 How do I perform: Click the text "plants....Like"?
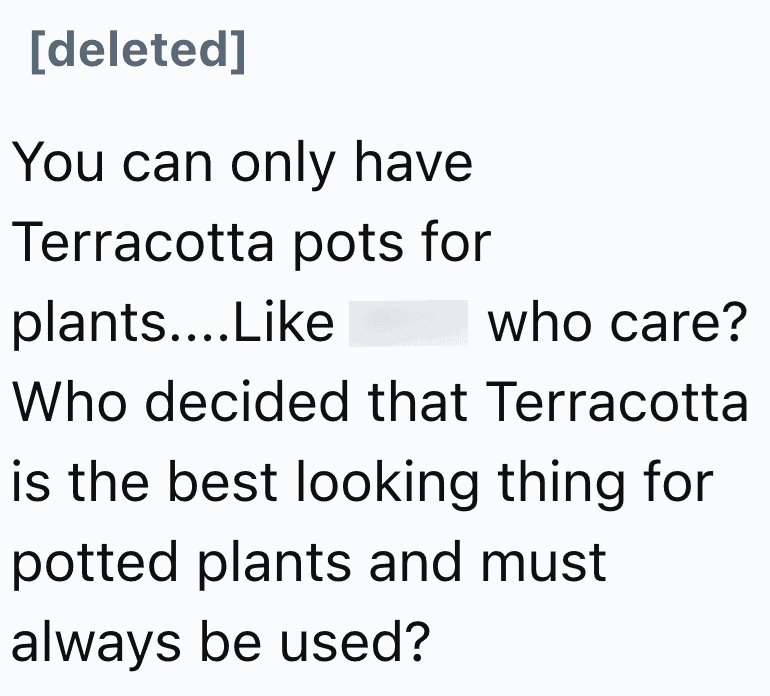(x=173, y=324)
